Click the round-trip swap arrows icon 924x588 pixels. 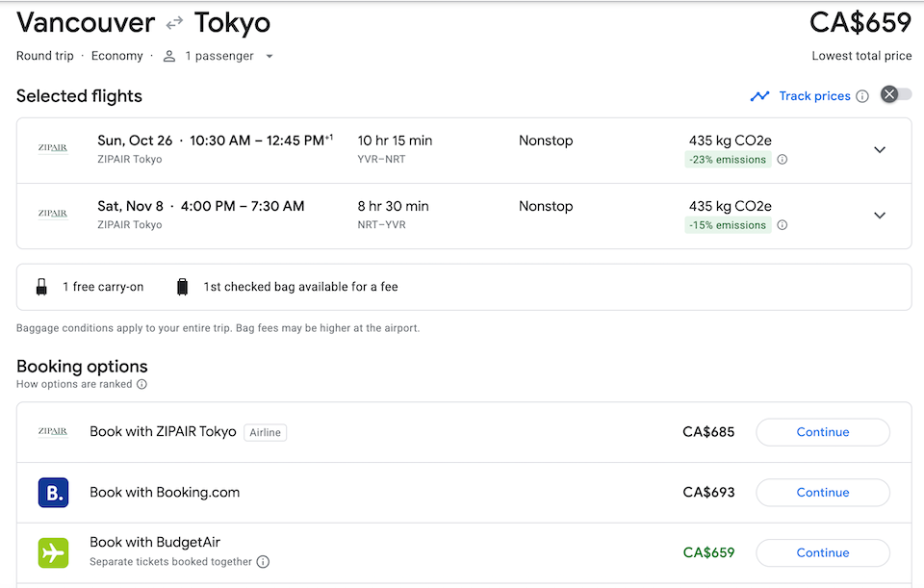pos(174,23)
